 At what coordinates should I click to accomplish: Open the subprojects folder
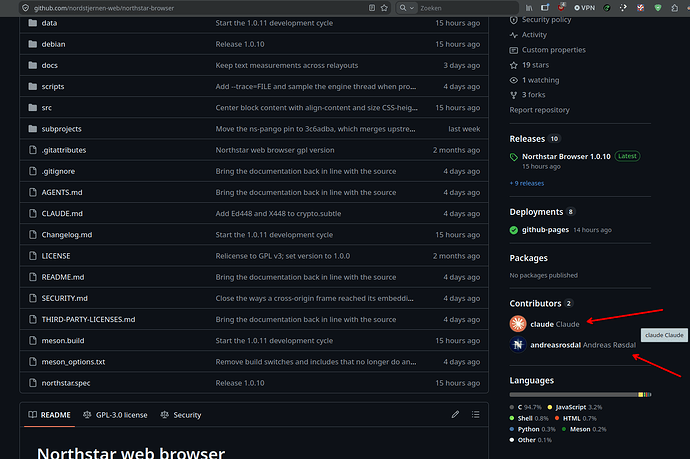[62, 129]
